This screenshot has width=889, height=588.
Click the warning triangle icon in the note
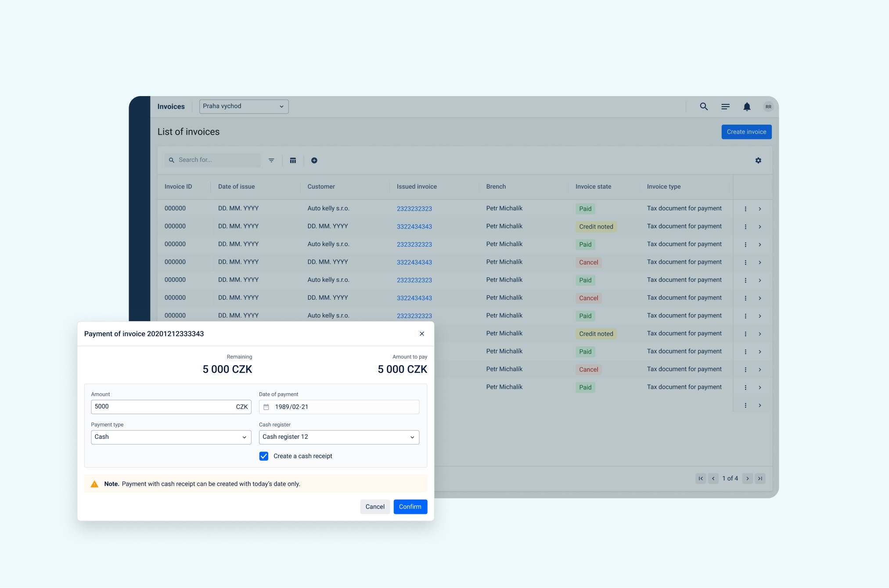coord(94,484)
